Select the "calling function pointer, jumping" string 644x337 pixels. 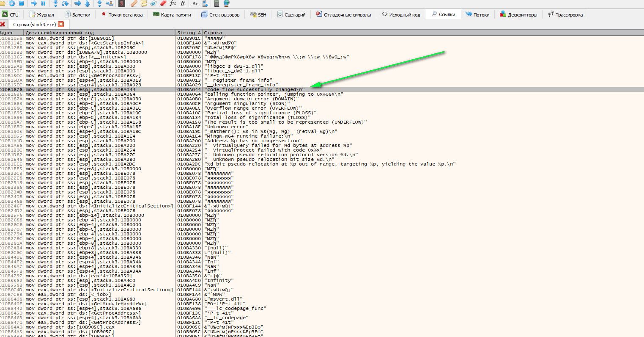click(274, 94)
